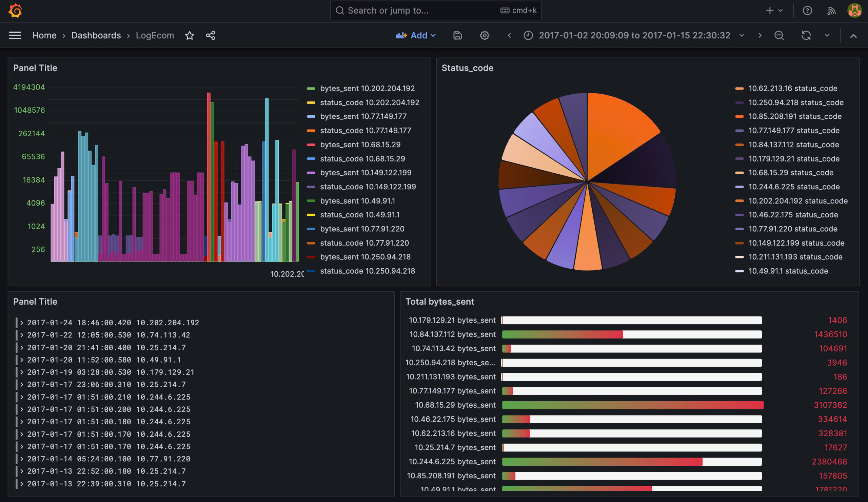Open the refresh interval dropdown
The width and height of the screenshot is (868, 502).
[827, 35]
